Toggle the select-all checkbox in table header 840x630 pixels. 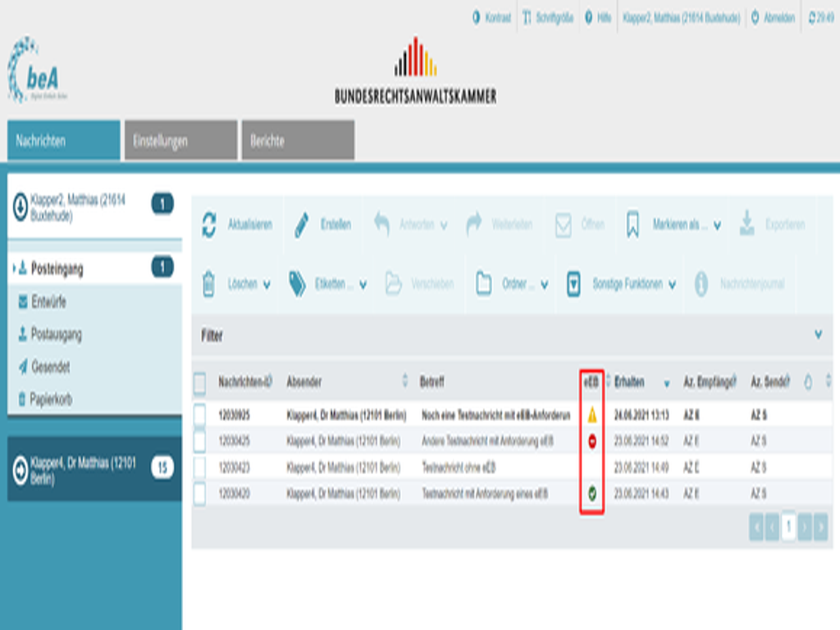tap(199, 382)
